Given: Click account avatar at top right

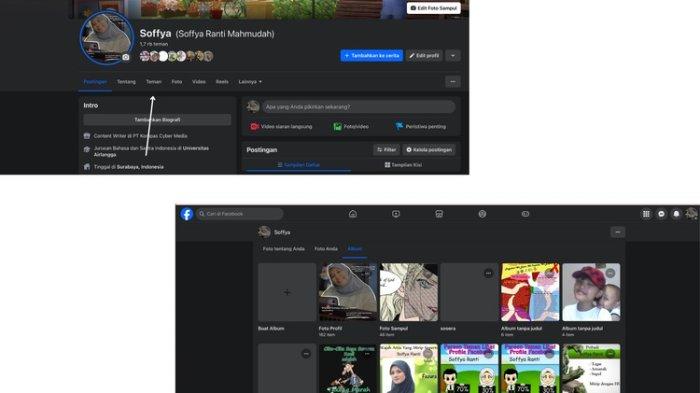Looking at the screenshot, I should coord(692,214).
